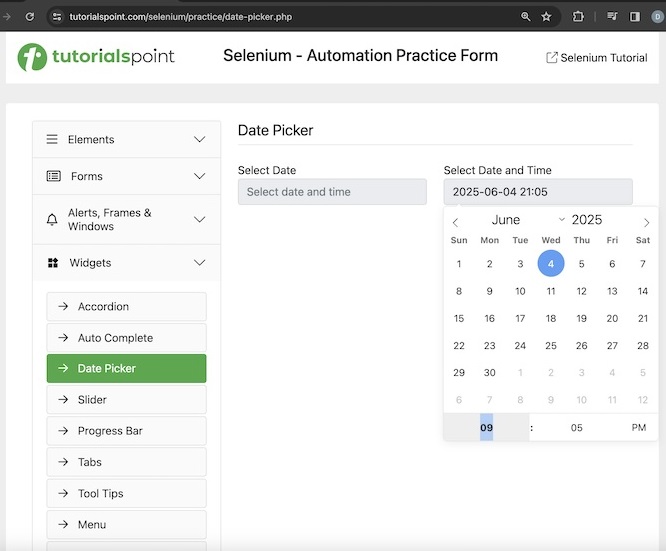Viewport: 666px width, 551px height.
Task: Reload the page with browser refresh icon
Action: [x=30, y=17]
